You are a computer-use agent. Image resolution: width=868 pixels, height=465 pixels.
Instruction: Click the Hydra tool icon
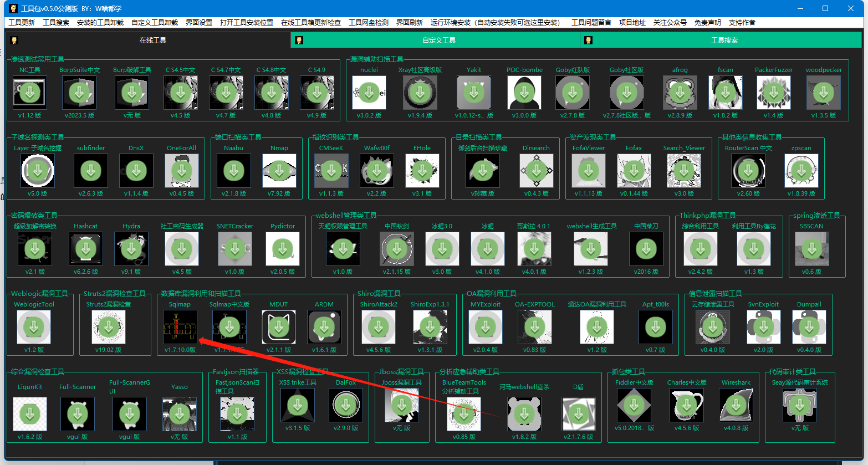point(131,249)
